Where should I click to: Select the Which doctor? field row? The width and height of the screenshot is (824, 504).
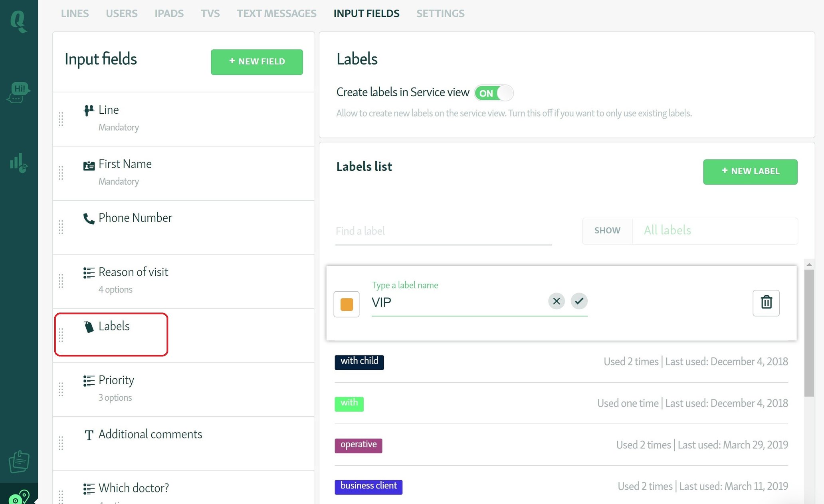[184, 488]
